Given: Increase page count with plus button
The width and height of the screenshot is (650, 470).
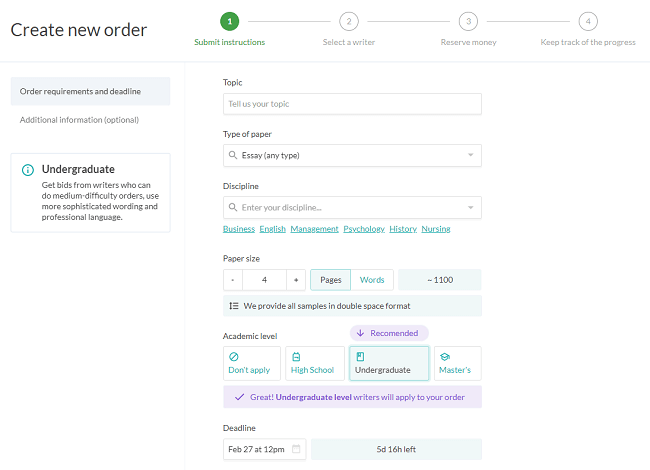Looking at the screenshot, I should click(x=296, y=280).
